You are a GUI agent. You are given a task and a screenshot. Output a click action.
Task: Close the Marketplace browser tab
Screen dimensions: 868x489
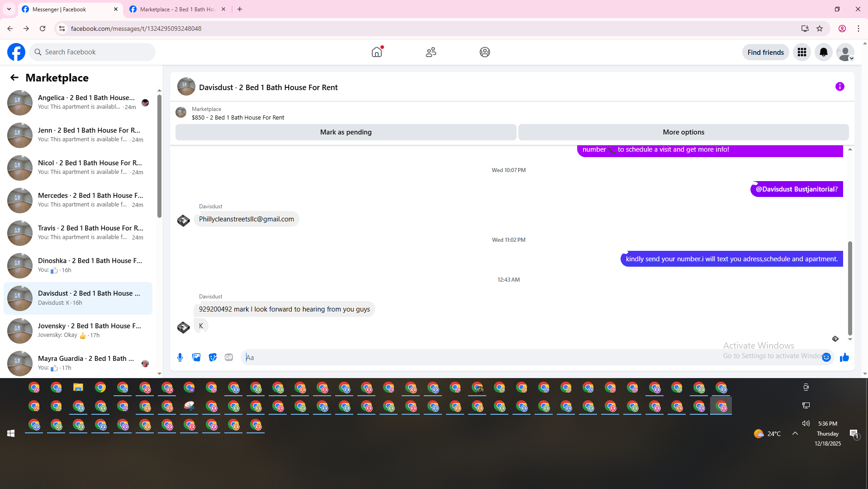point(223,9)
